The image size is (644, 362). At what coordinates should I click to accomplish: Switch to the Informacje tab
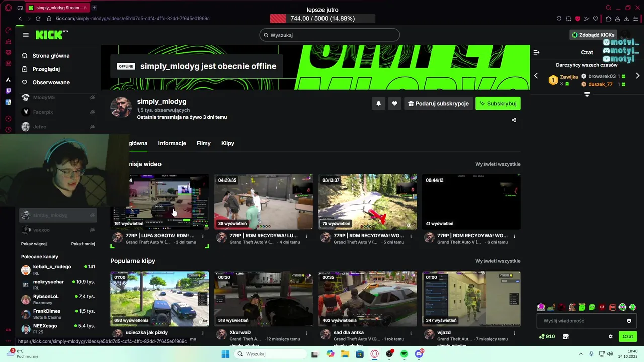172,143
